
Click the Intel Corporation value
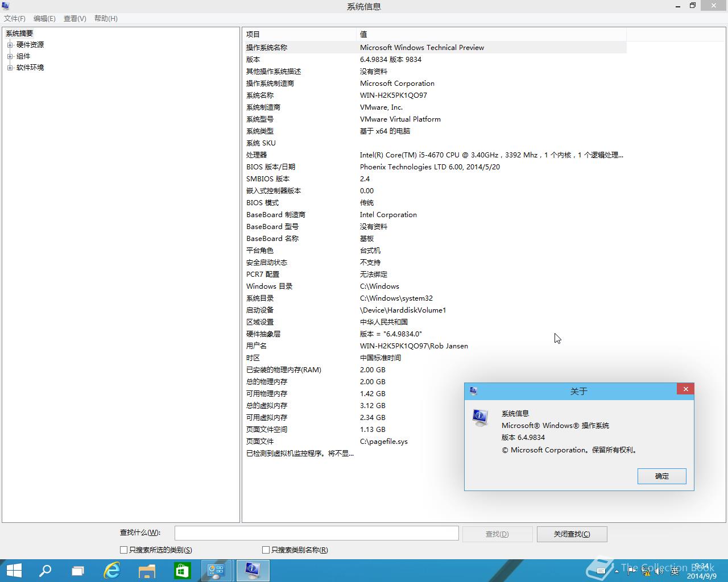388,215
